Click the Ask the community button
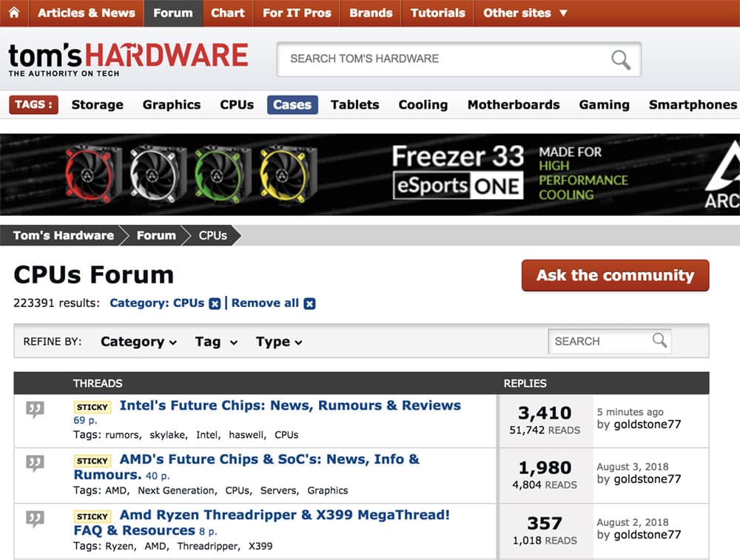Screen dimensions: 740x560 pos(615,275)
